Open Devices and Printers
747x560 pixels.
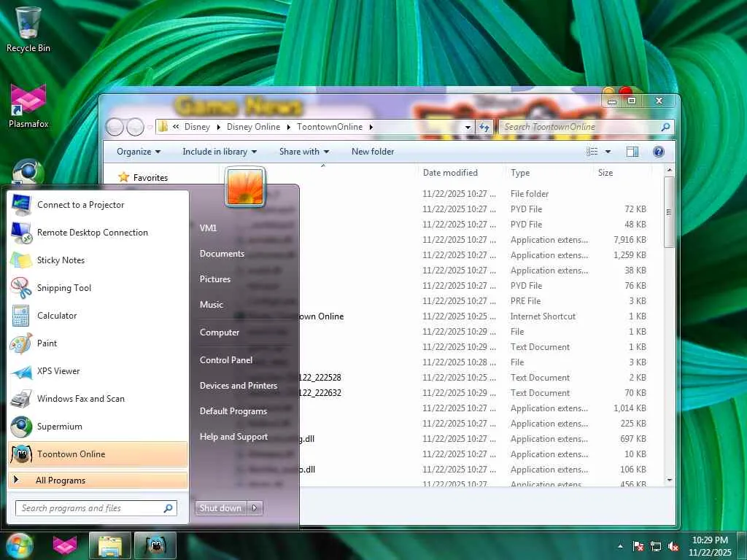[x=239, y=386]
